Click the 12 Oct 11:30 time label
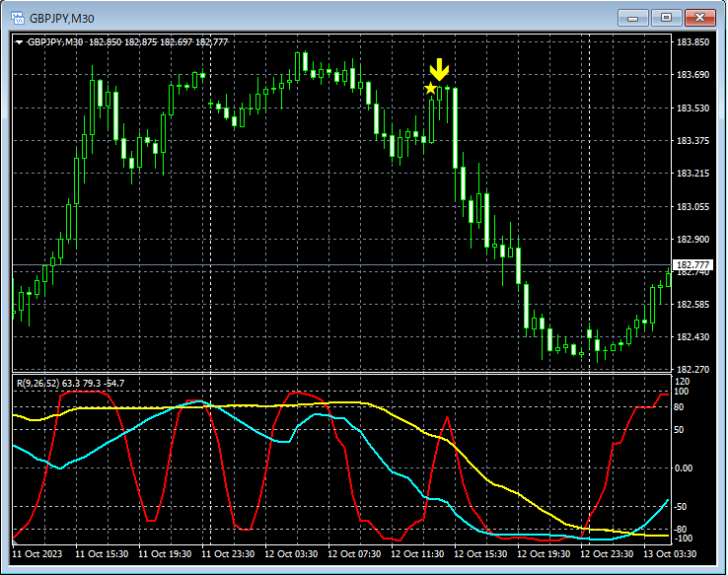 (x=417, y=554)
